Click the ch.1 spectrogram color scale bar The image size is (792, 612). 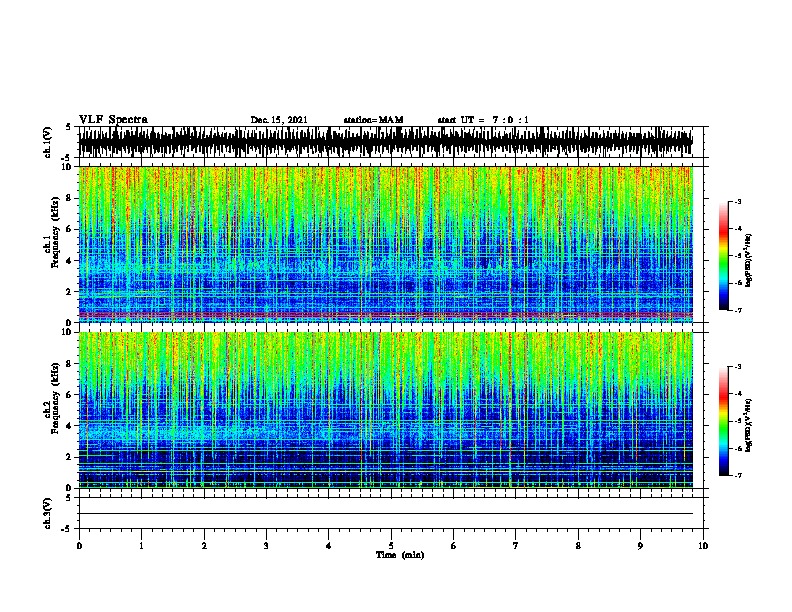(723, 256)
